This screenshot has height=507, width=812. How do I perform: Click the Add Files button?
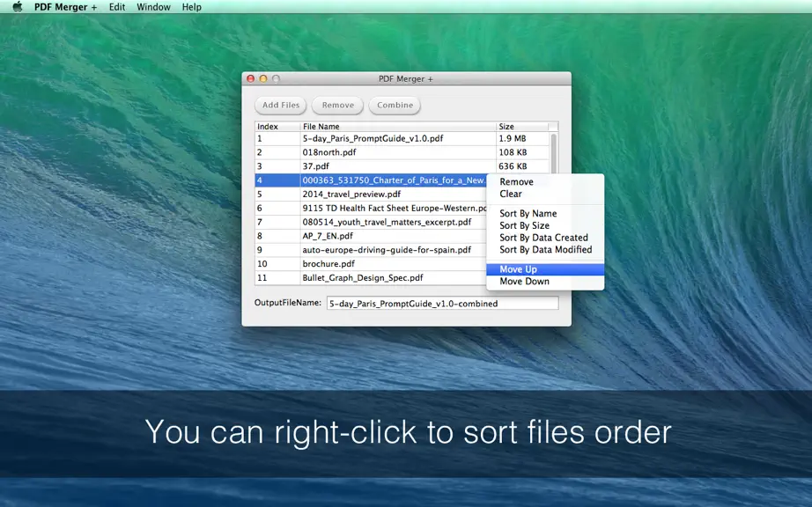(281, 105)
